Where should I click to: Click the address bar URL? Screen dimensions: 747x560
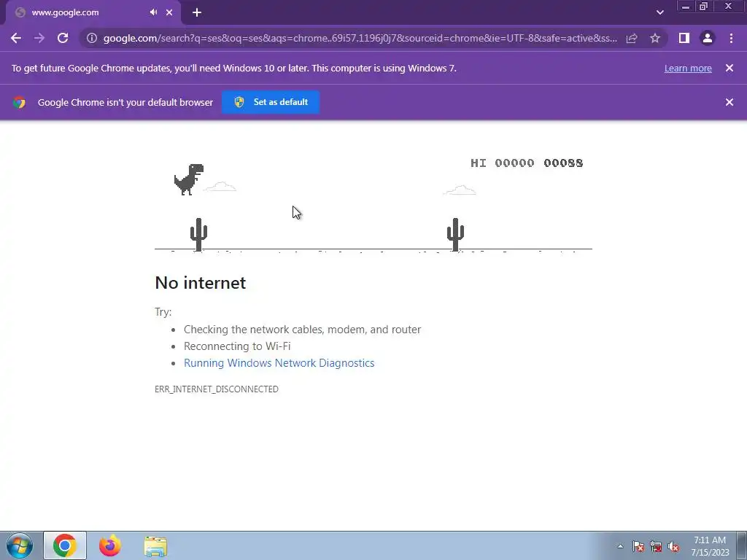pos(360,38)
